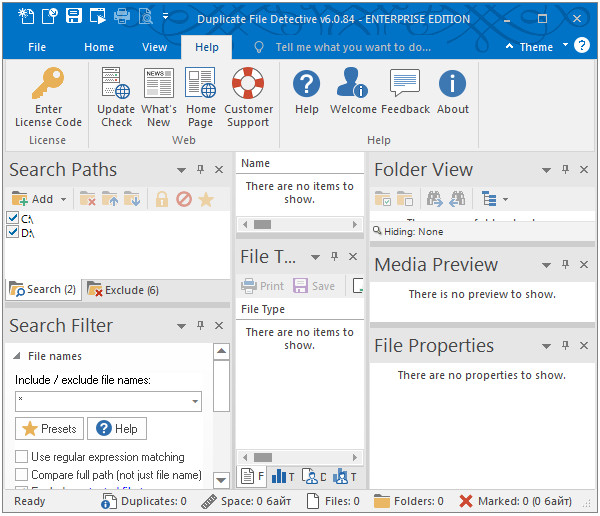Click the Presets button
Image resolution: width=600 pixels, height=516 pixels.
[50, 429]
